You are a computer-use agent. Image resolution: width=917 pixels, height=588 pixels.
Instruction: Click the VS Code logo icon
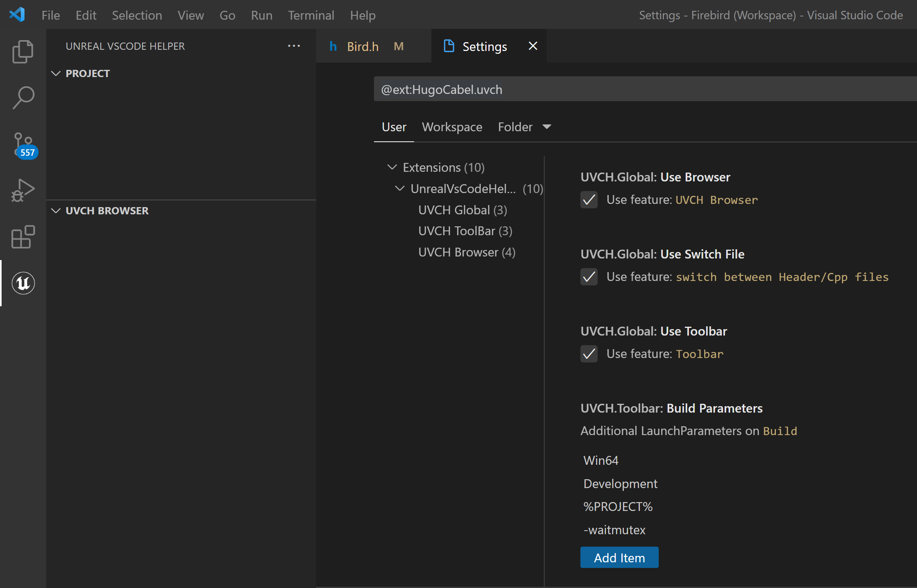[17, 15]
